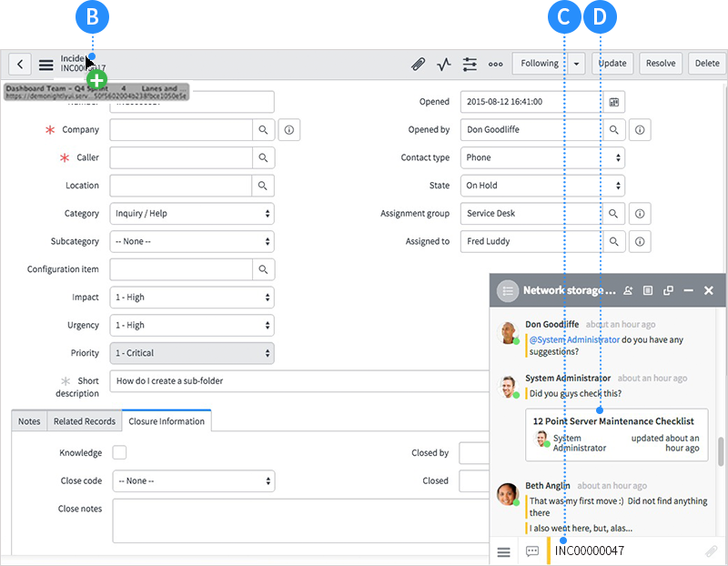Open the more options ellipsis icon
Viewport: 728px width, 566px height.
click(x=495, y=64)
